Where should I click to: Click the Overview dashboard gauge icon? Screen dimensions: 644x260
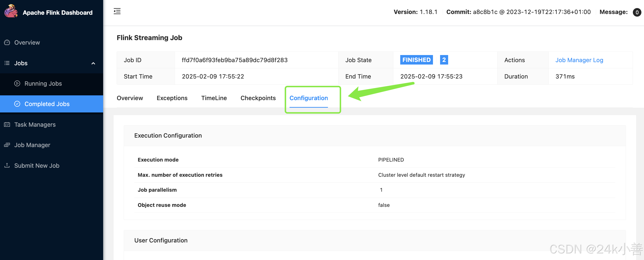click(x=7, y=42)
